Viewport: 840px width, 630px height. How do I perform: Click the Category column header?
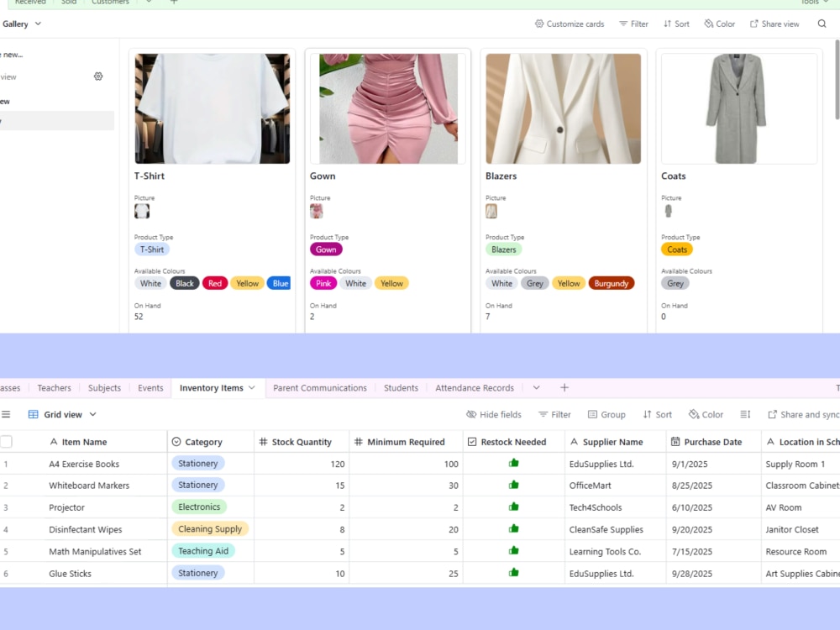(211, 442)
